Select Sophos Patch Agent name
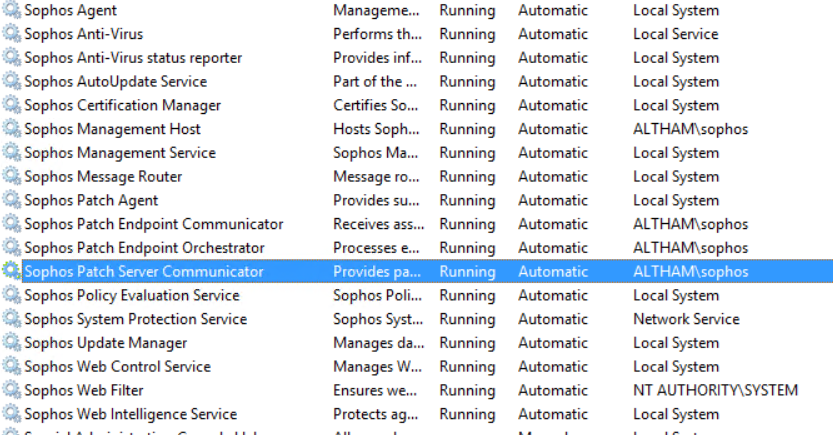Screen dimensions: 833x435 click(x=91, y=200)
